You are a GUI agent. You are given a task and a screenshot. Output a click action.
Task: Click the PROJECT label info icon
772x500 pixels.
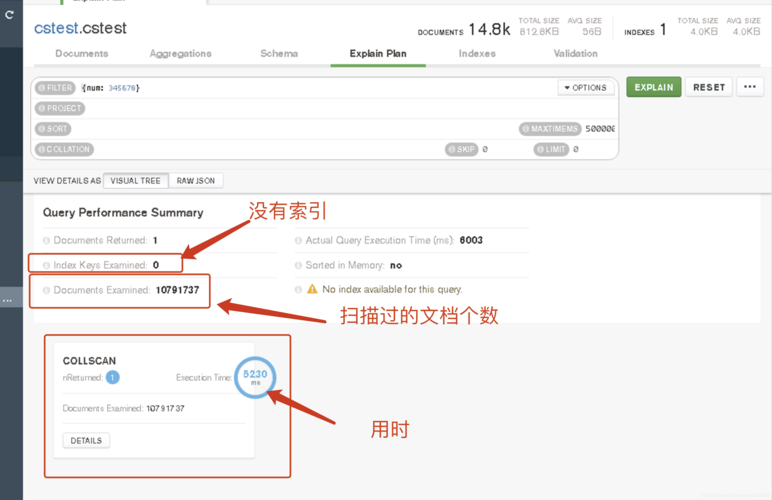[x=42, y=108]
